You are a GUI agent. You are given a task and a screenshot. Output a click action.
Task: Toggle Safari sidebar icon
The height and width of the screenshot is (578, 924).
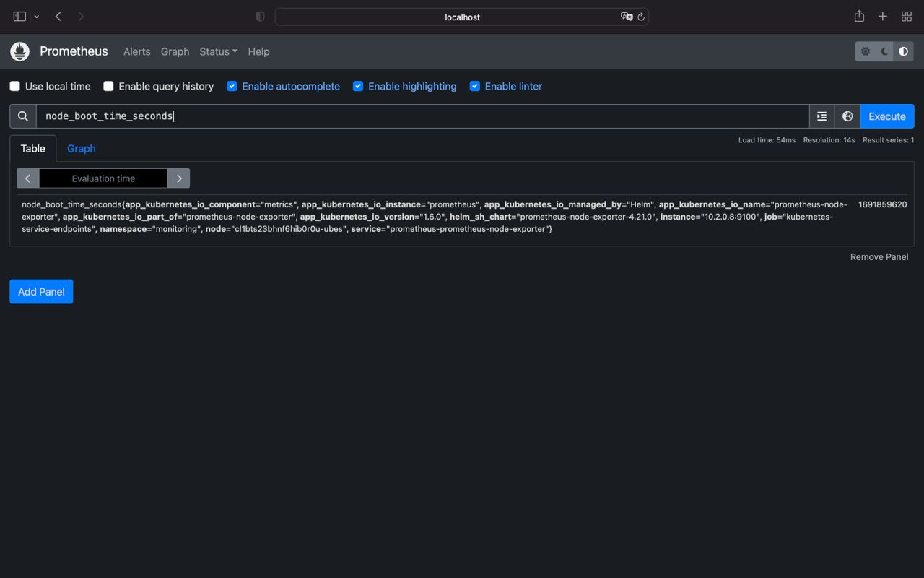tap(19, 16)
